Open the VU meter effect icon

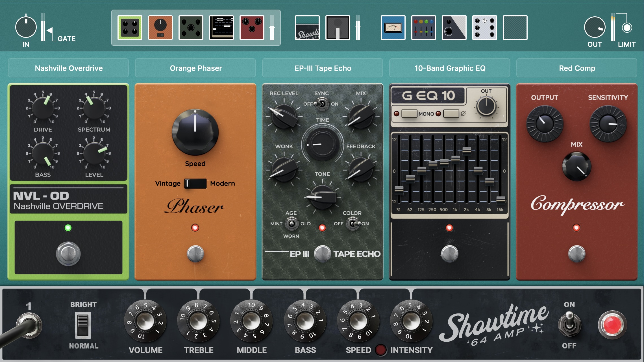tap(393, 27)
